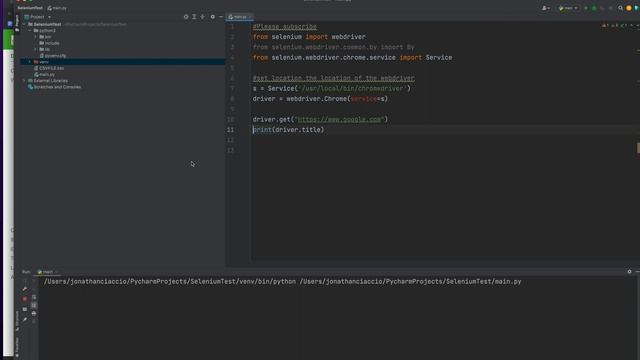Toggle soft-wrap in Run console

34,297
